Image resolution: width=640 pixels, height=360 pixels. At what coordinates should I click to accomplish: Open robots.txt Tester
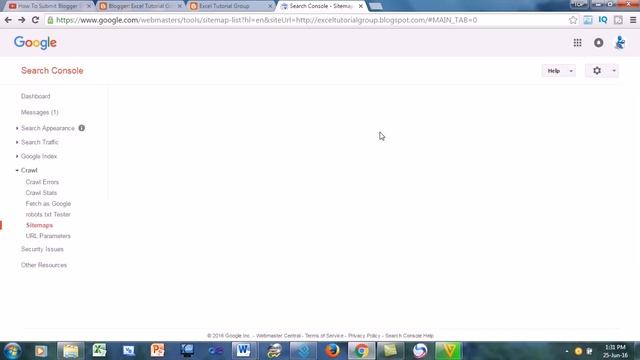click(48, 214)
